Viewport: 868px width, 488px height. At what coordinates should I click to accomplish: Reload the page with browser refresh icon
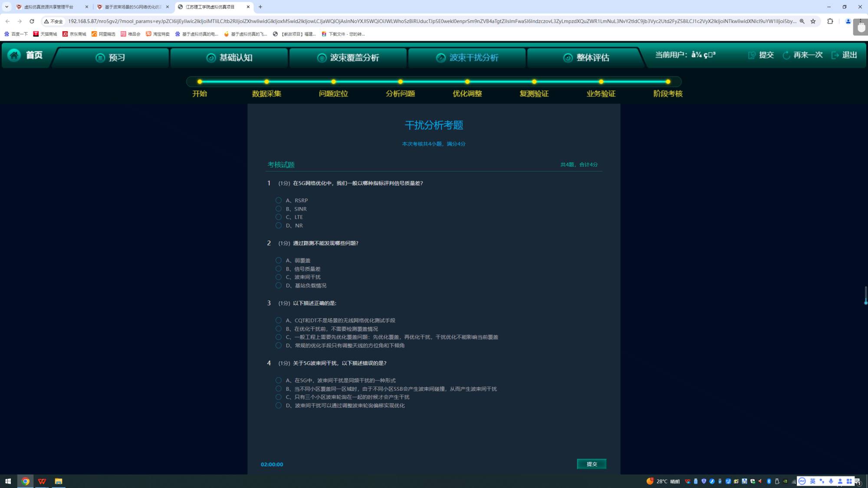pyautogui.click(x=32, y=21)
